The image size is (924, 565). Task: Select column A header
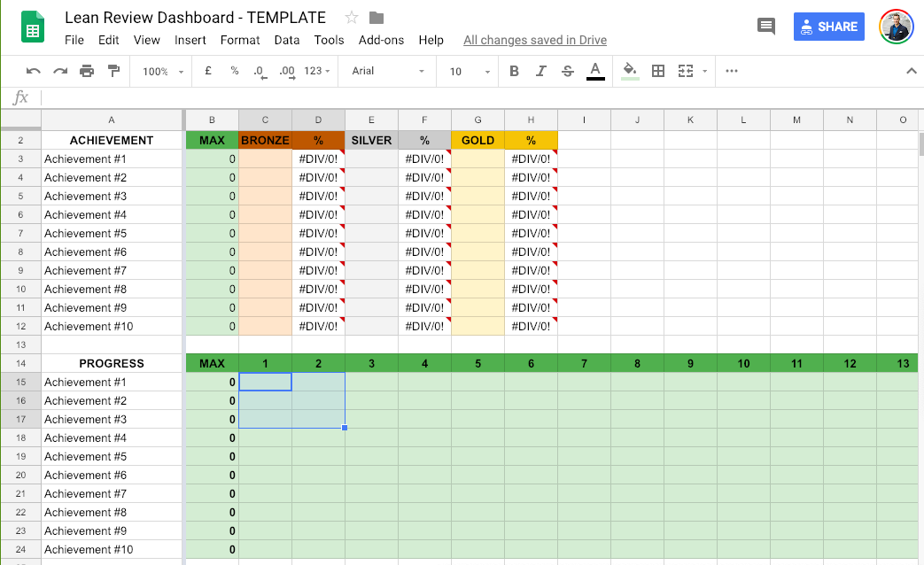point(112,120)
